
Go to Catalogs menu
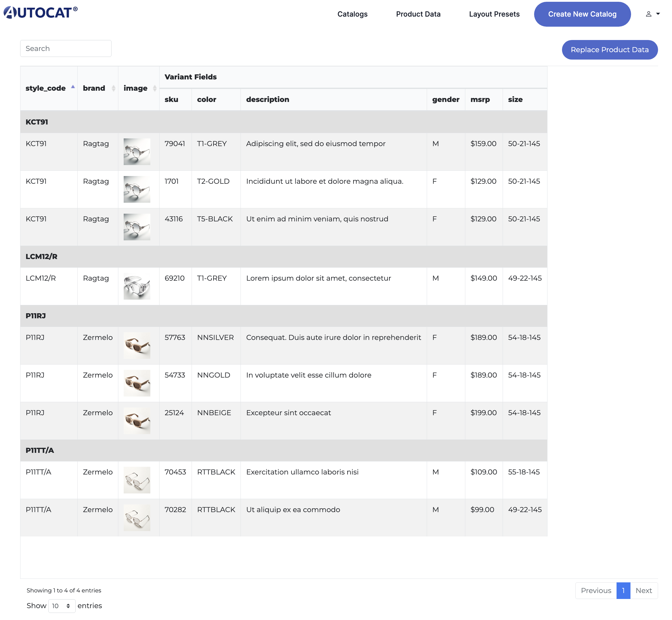(352, 14)
